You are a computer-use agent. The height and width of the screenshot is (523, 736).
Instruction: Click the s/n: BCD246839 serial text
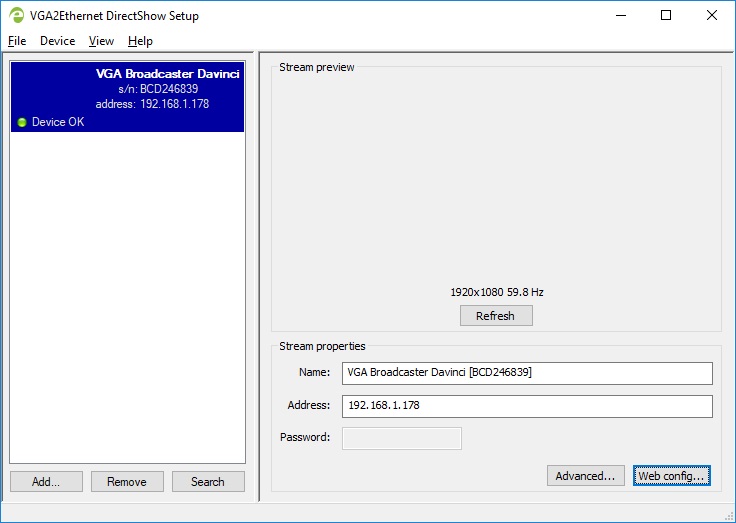tap(158, 89)
